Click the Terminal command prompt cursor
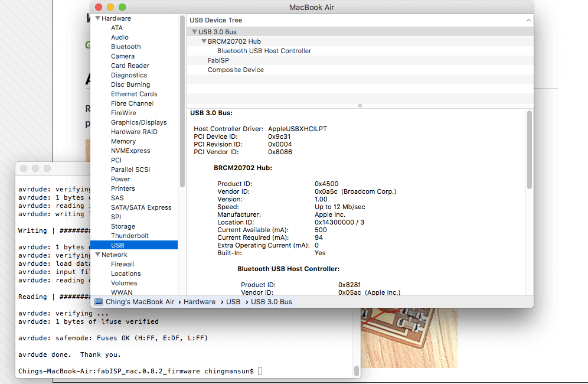The image size is (588, 384). tap(260, 371)
